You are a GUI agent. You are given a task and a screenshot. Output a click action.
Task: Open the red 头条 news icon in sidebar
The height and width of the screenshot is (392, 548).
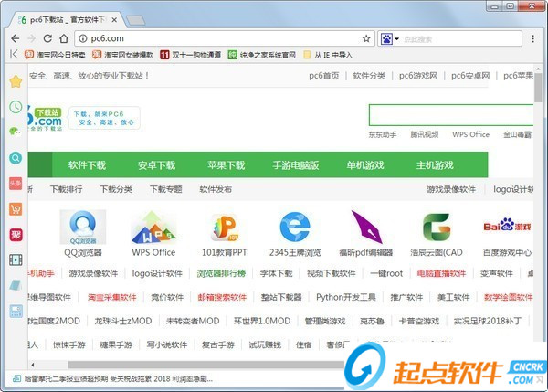[16, 184]
